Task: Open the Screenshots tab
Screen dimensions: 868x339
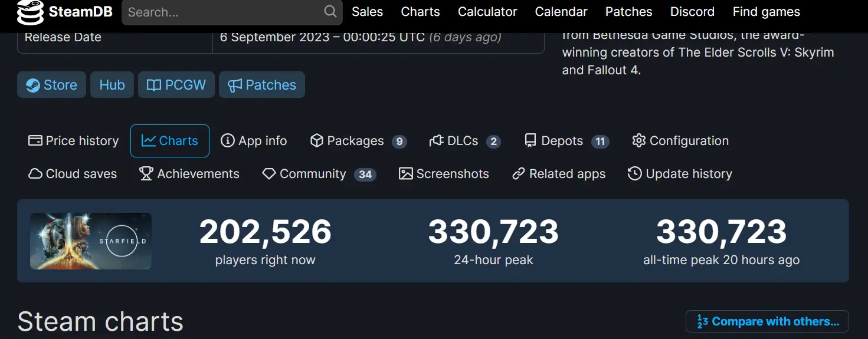Action: (444, 174)
